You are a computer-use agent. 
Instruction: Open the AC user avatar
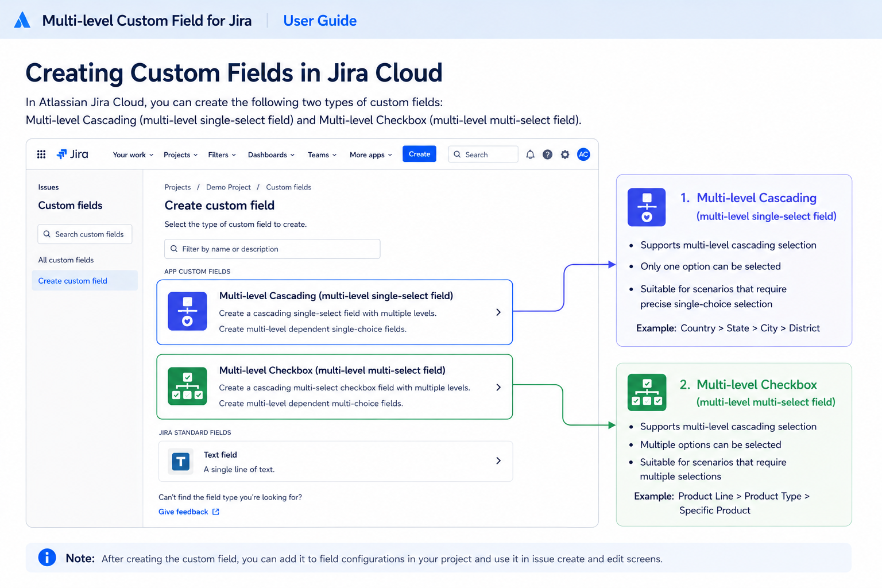pyautogui.click(x=583, y=154)
